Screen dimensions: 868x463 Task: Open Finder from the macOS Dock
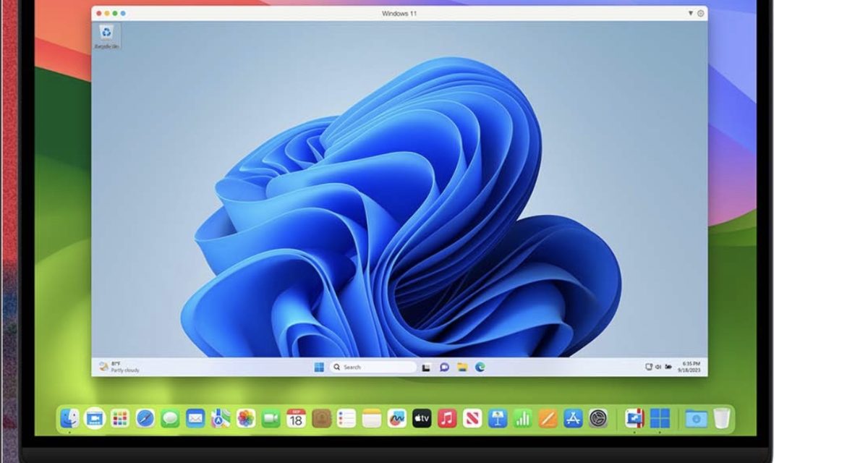[70, 418]
